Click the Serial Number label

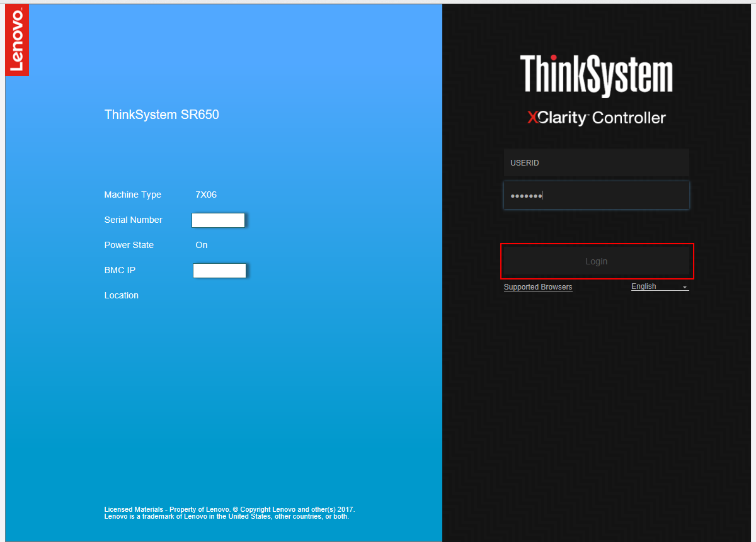click(x=134, y=220)
